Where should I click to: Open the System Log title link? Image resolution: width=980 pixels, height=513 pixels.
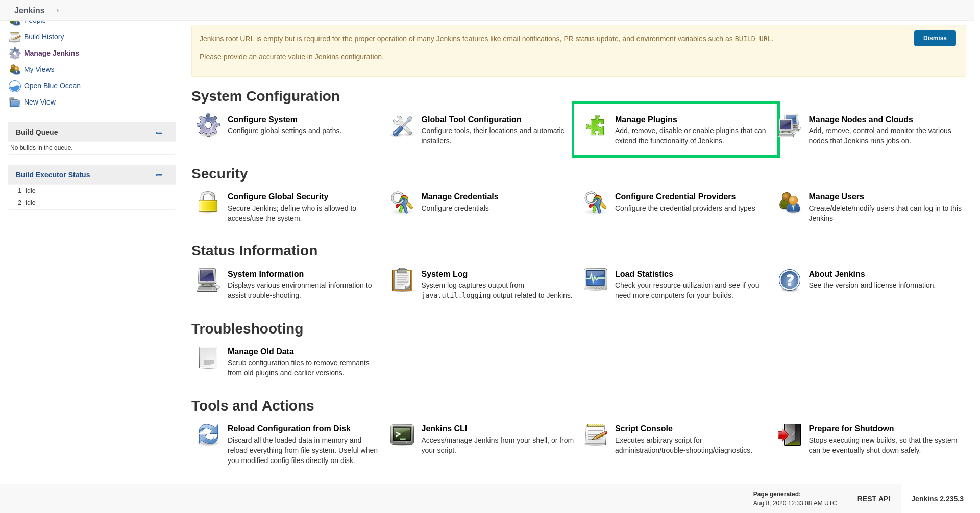444,274
